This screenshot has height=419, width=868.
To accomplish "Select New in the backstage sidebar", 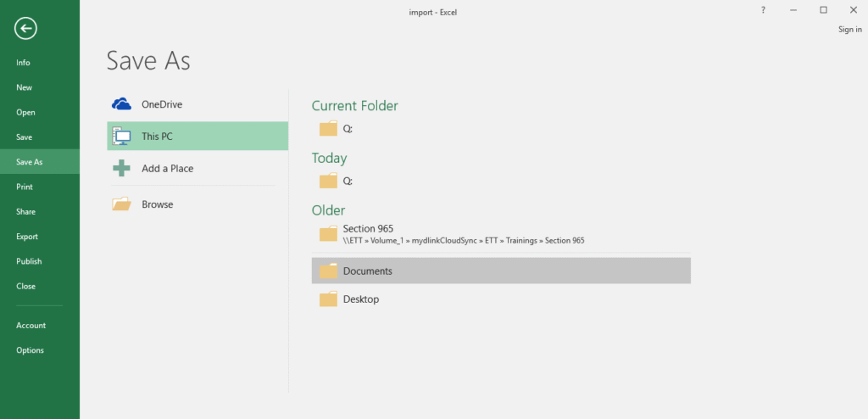I will (24, 87).
